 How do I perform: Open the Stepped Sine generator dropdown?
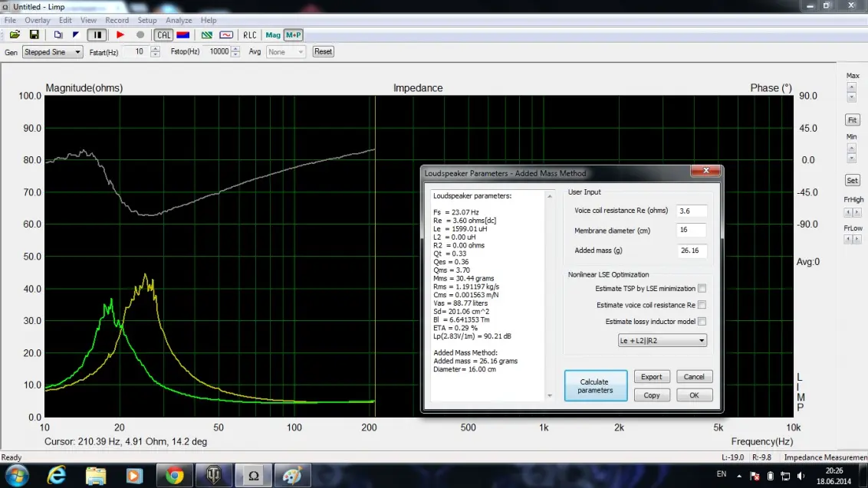(x=51, y=52)
